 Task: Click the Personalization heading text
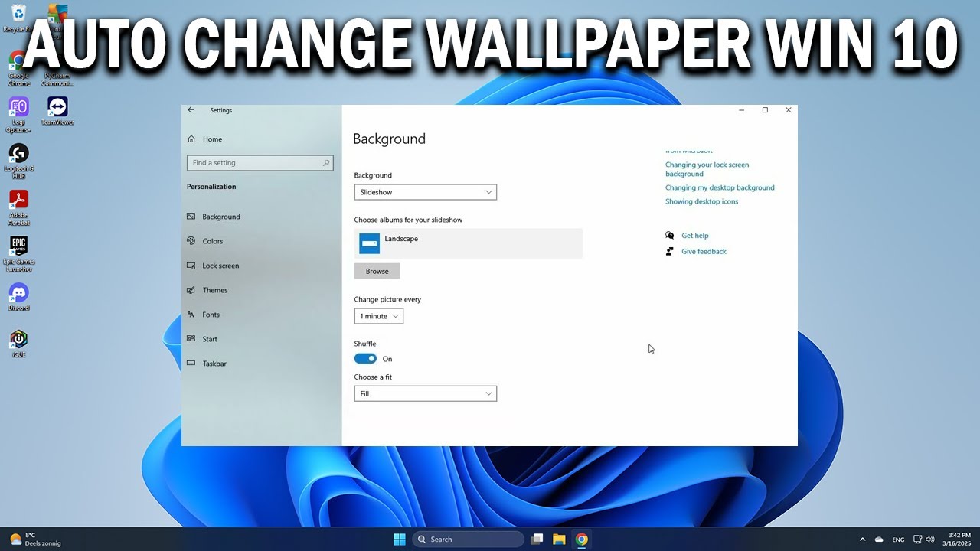[x=211, y=187]
